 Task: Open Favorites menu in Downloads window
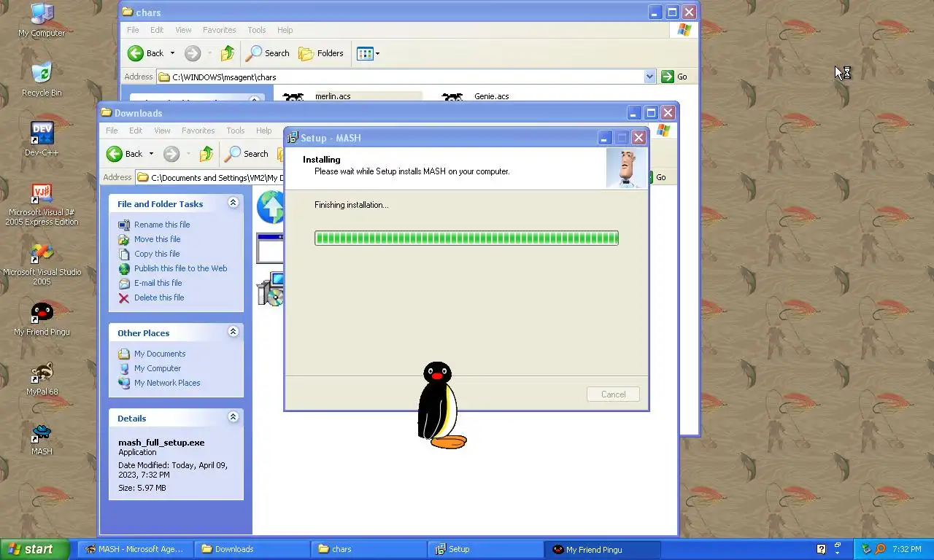198,131
